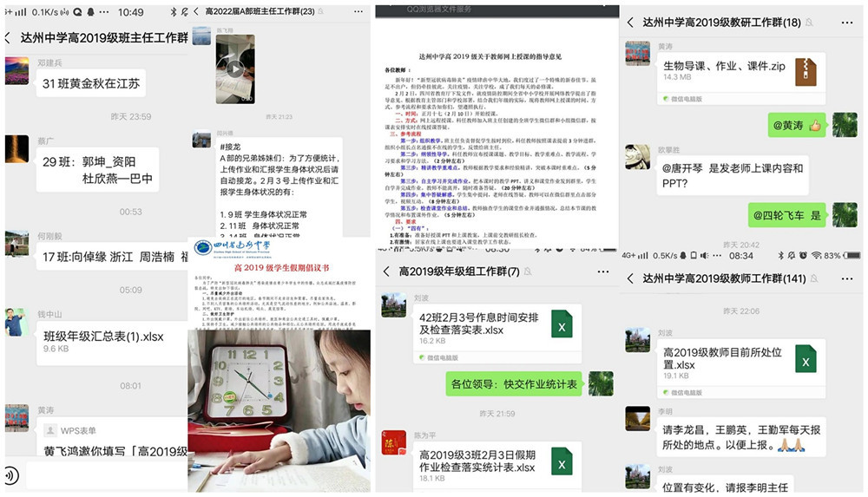
Task: Tap 是发老师上课内容和PPT message
Action: coord(733,175)
